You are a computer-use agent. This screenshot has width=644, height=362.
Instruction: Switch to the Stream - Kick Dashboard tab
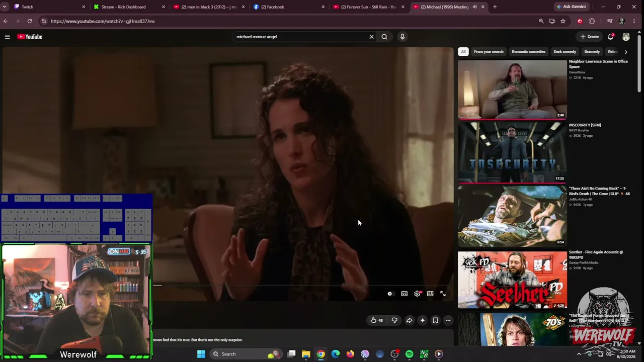pyautogui.click(x=129, y=7)
